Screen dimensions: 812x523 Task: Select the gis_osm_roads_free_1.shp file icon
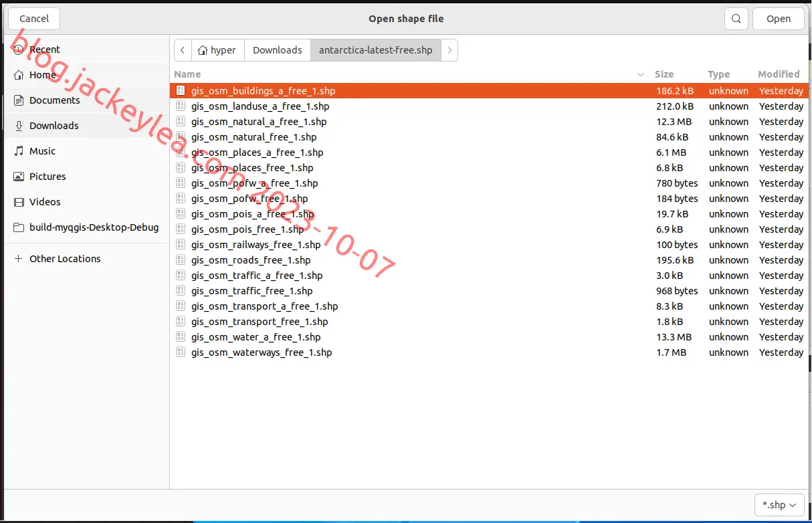coord(181,260)
